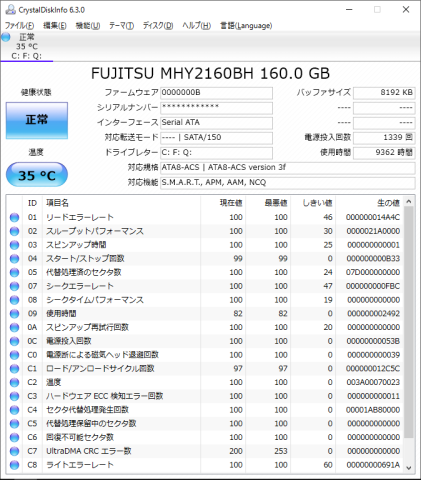
Task: Click the status orb for attribute 03
Action: click(x=14, y=245)
